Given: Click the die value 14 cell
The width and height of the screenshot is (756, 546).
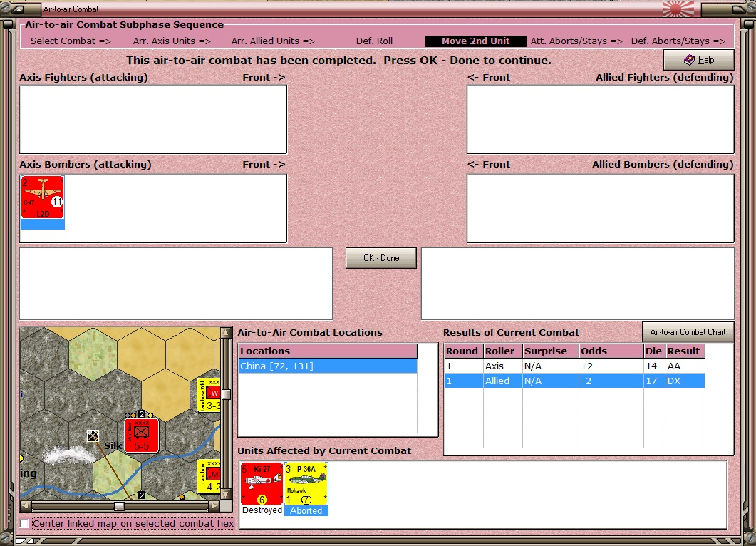Looking at the screenshot, I should pyautogui.click(x=654, y=366).
